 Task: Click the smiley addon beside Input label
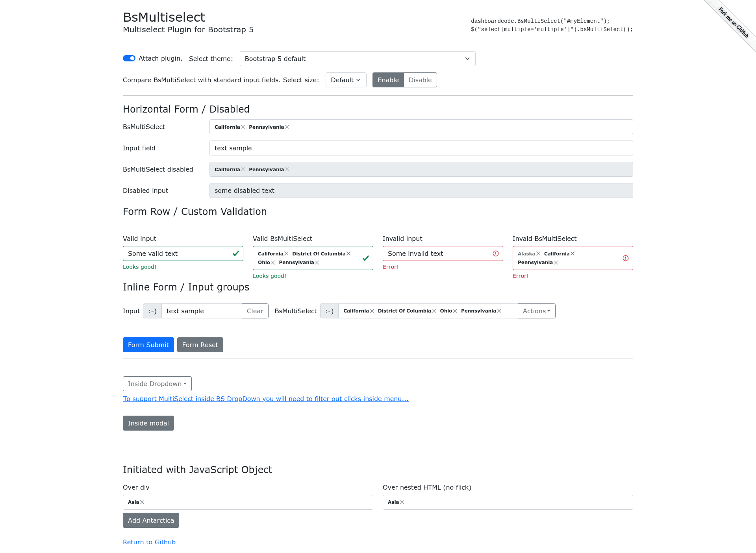152,311
